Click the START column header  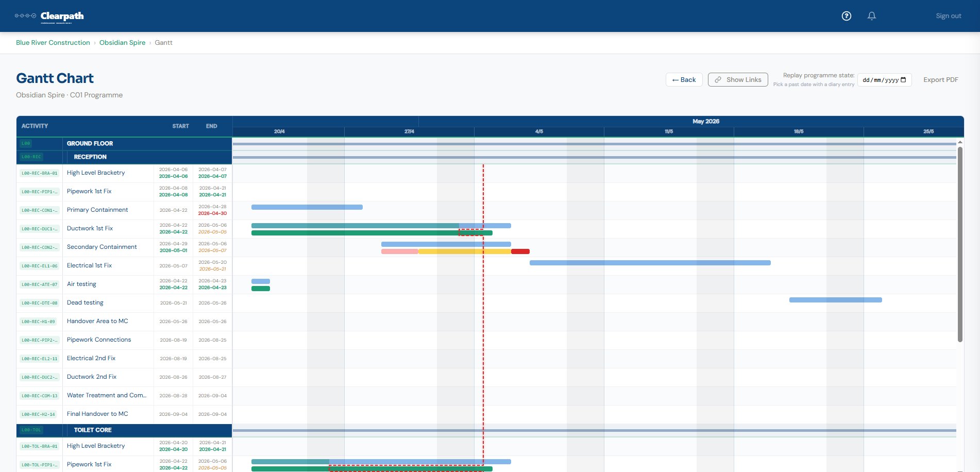[x=180, y=126]
